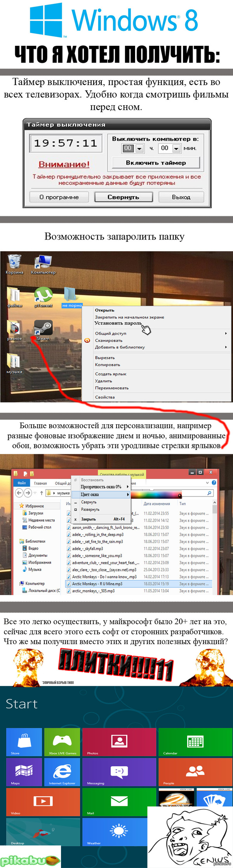Open the playing cards Xbox LIVE tile
Viewport: 233px width, 868px height.
[214, 797]
